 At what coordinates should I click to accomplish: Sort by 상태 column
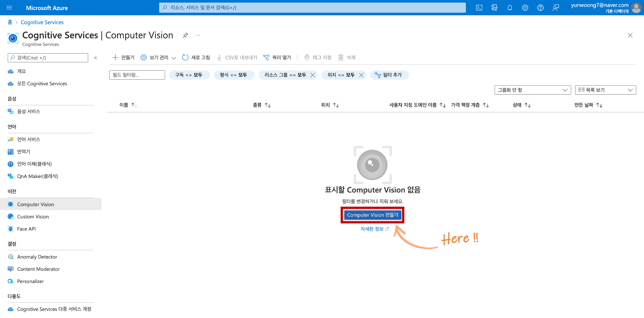pyautogui.click(x=522, y=105)
